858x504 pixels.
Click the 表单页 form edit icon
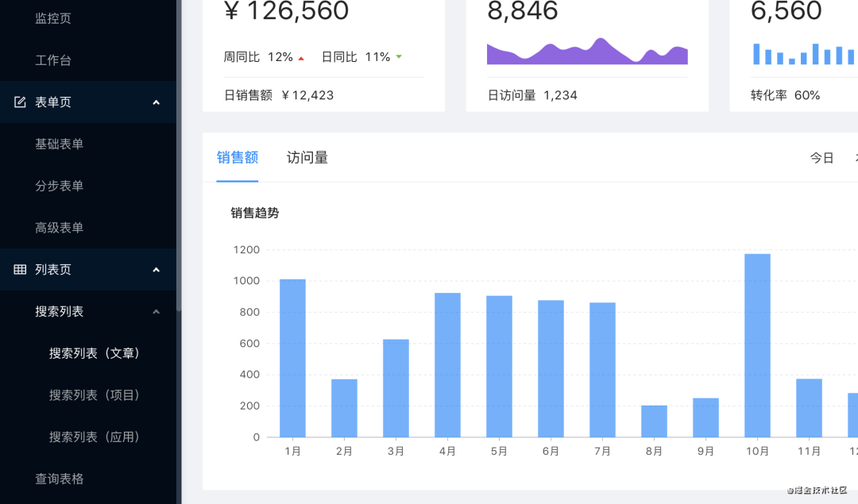20,102
